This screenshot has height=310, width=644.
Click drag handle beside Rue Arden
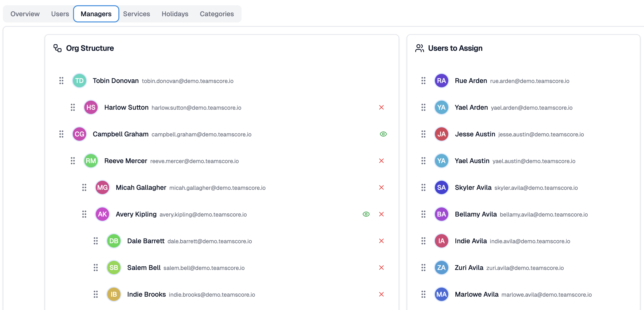tap(423, 81)
